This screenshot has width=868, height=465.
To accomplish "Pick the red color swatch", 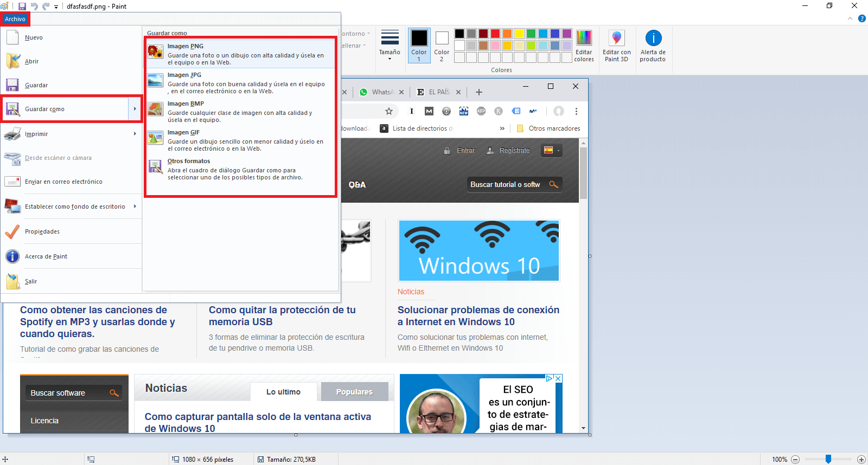I will [495, 34].
